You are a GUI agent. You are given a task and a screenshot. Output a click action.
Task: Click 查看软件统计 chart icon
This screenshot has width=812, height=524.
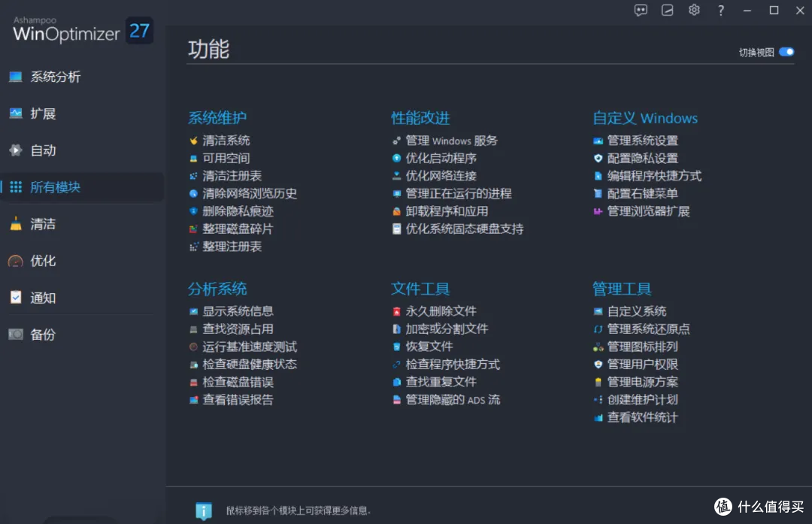(x=598, y=417)
